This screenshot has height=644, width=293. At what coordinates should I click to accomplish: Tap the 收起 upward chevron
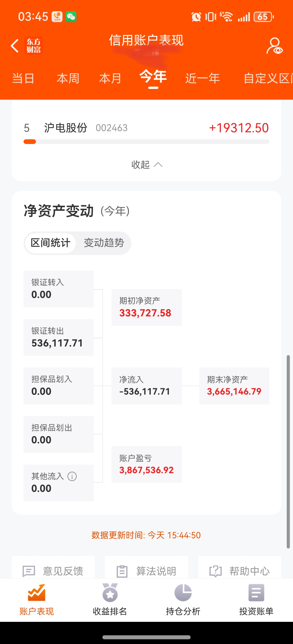point(158,165)
